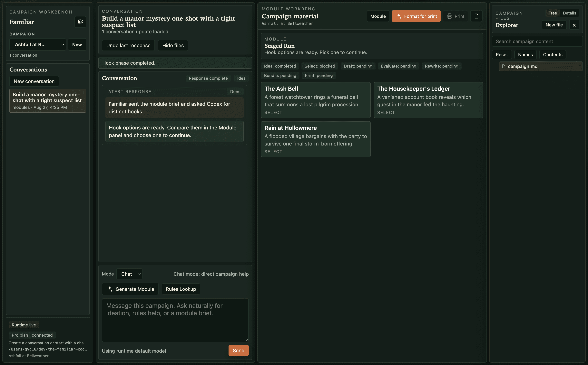Click 'Using runtime default model' text
The image size is (588, 365).
tap(134, 351)
